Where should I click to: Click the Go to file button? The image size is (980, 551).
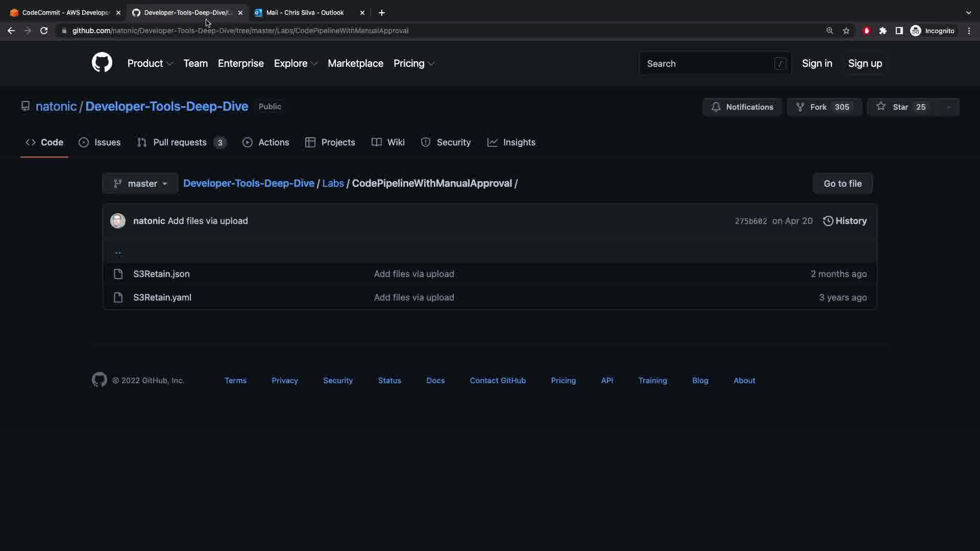(842, 184)
